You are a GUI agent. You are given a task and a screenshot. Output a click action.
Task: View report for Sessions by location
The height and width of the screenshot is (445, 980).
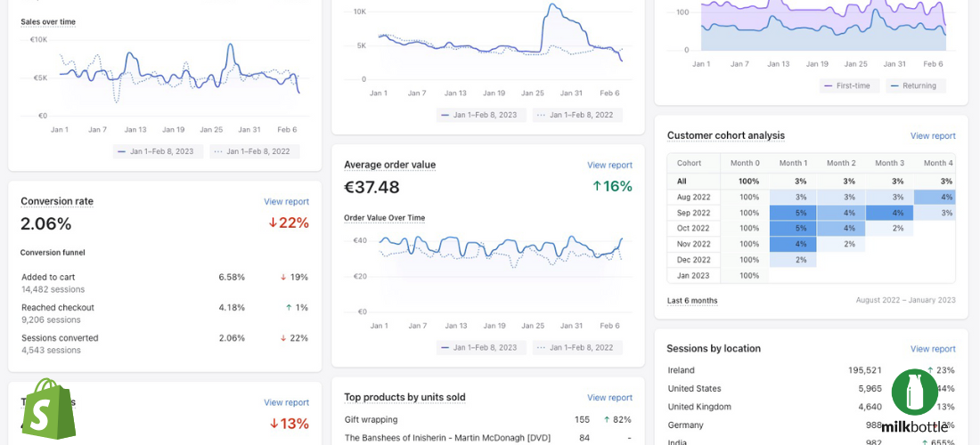click(x=932, y=349)
